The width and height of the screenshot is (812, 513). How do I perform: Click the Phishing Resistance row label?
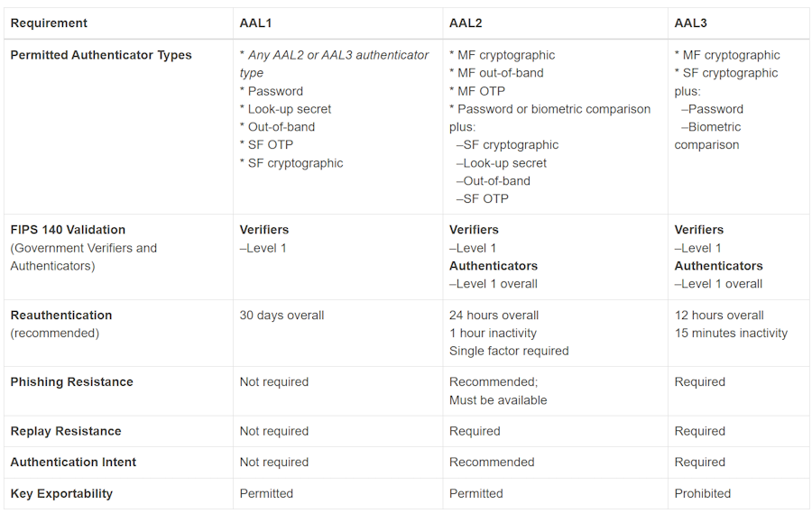click(71, 382)
